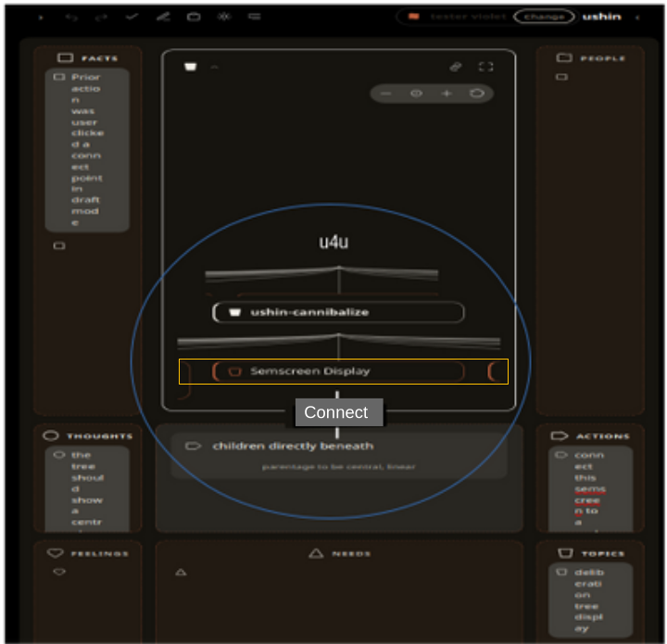667x644 pixels.
Task: Zoom in with the plus icon
Action: click(447, 94)
